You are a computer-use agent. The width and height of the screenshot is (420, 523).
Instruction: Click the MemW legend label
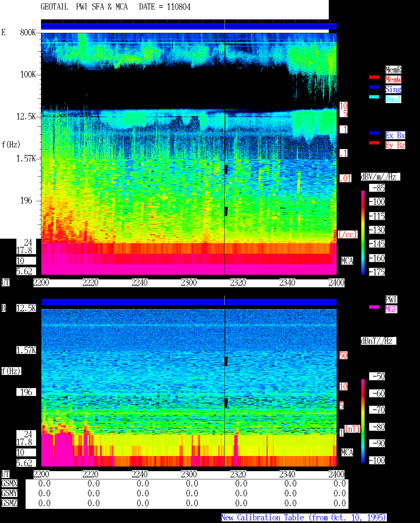point(393,79)
